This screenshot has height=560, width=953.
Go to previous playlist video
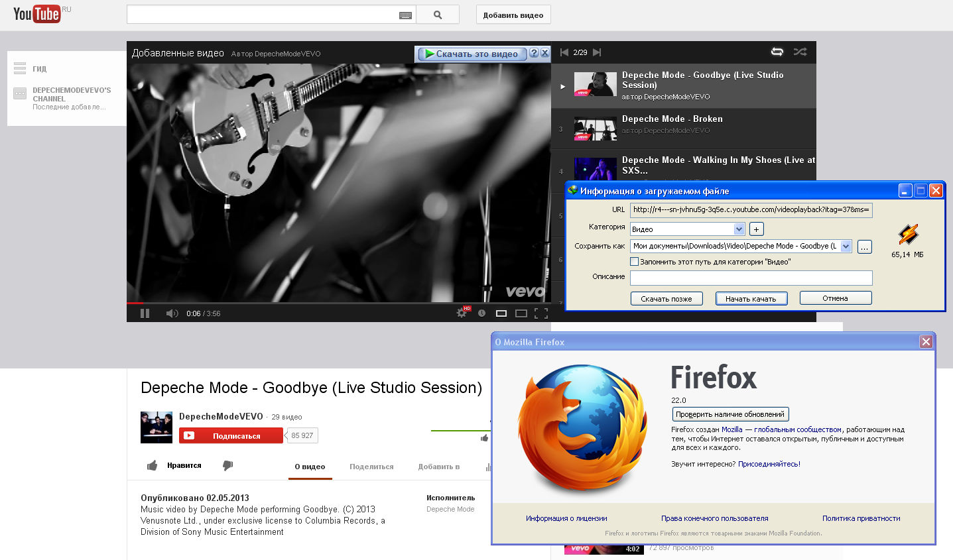[564, 52]
